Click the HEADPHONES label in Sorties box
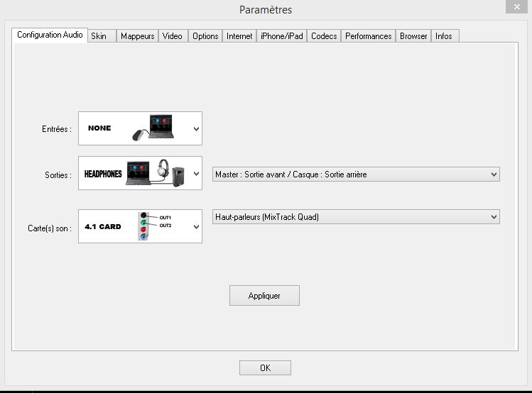 pos(103,174)
